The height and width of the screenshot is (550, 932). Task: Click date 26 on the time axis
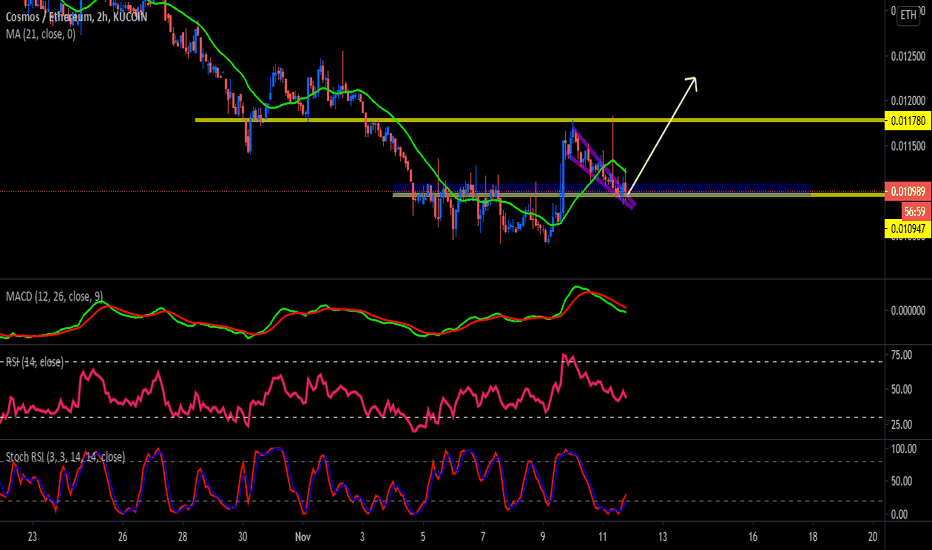[122, 537]
